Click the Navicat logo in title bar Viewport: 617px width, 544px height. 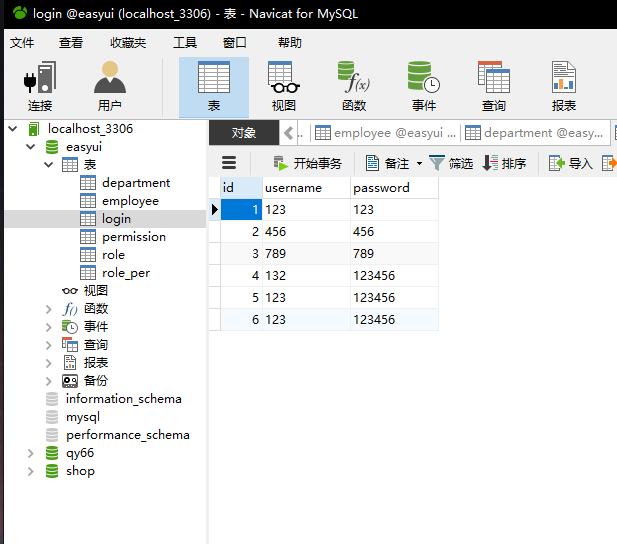click(19, 13)
